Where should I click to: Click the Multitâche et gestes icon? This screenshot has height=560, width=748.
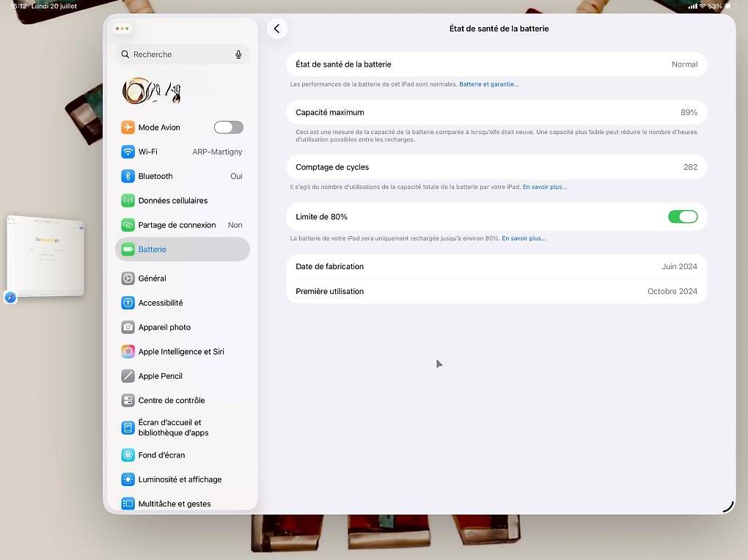[x=128, y=504]
